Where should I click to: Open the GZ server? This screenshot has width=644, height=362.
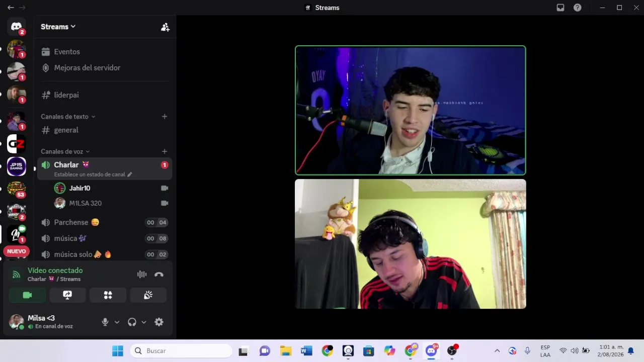coord(16,144)
